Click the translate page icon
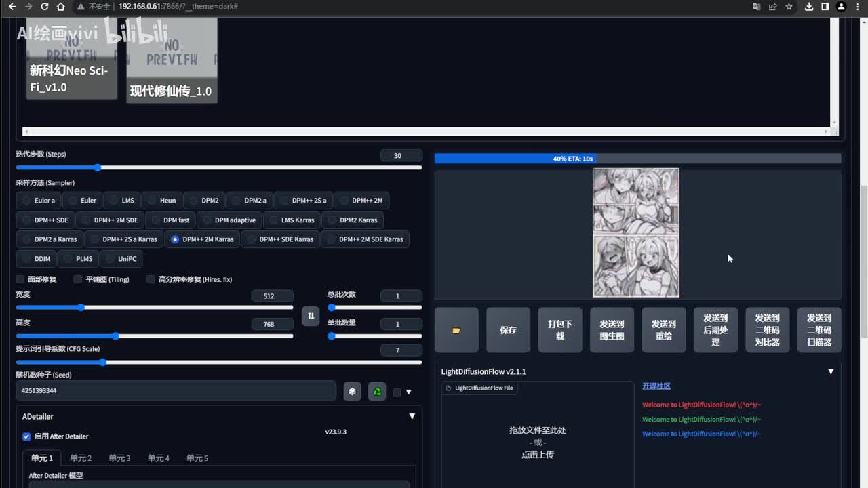 (x=756, y=7)
